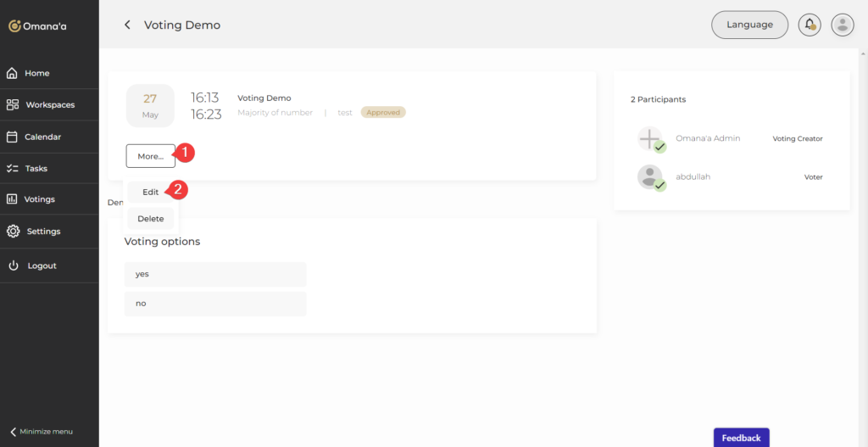Click the Votings chart icon
868x447 pixels.
13,199
